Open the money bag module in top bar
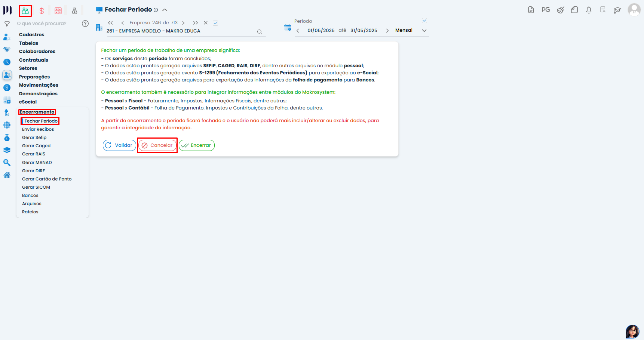644x340 pixels. tap(74, 11)
